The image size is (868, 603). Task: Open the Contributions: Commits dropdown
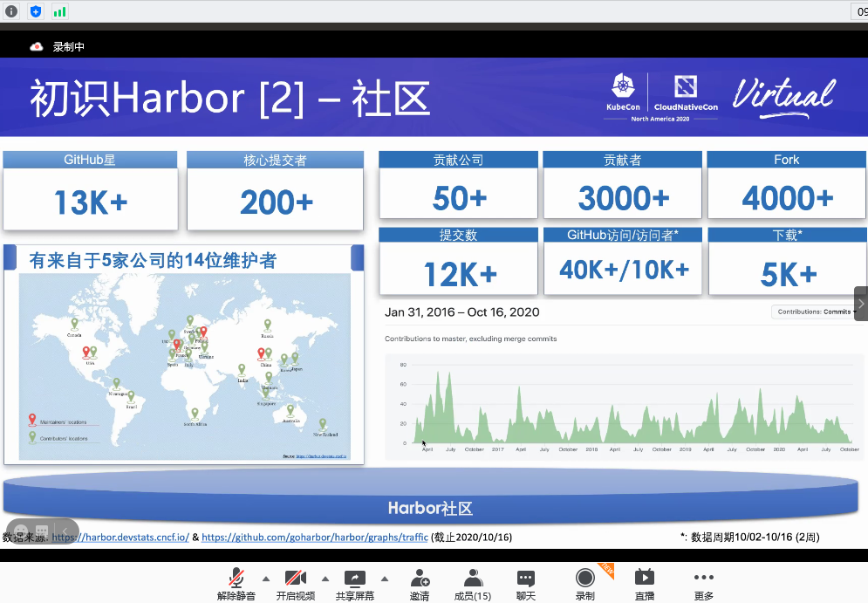pyautogui.click(x=815, y=312)
